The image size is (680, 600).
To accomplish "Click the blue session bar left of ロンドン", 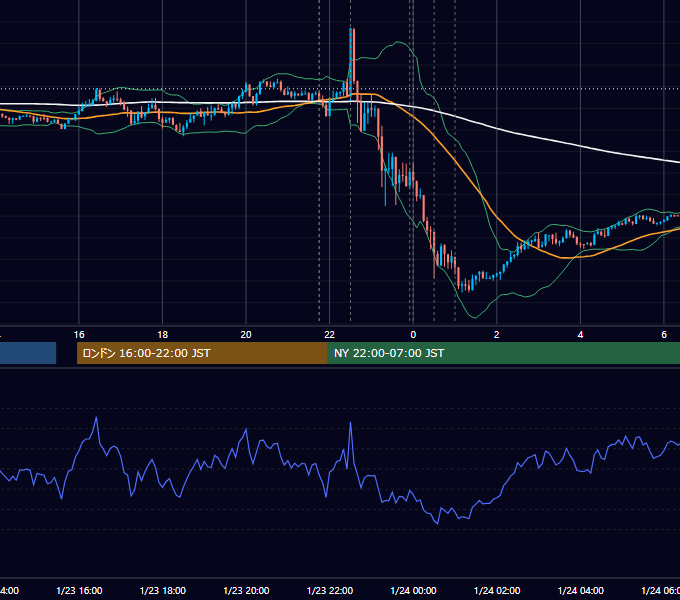I will (28, 353).
